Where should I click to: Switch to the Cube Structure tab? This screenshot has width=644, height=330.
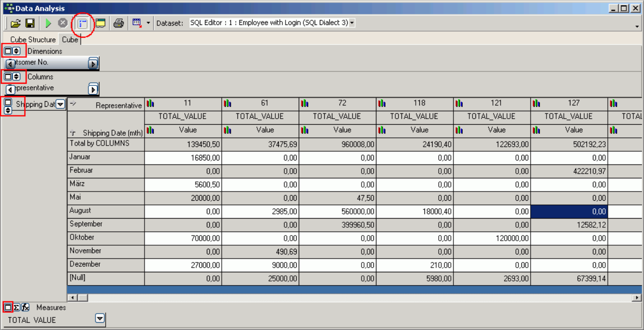[x=33, y=40]
